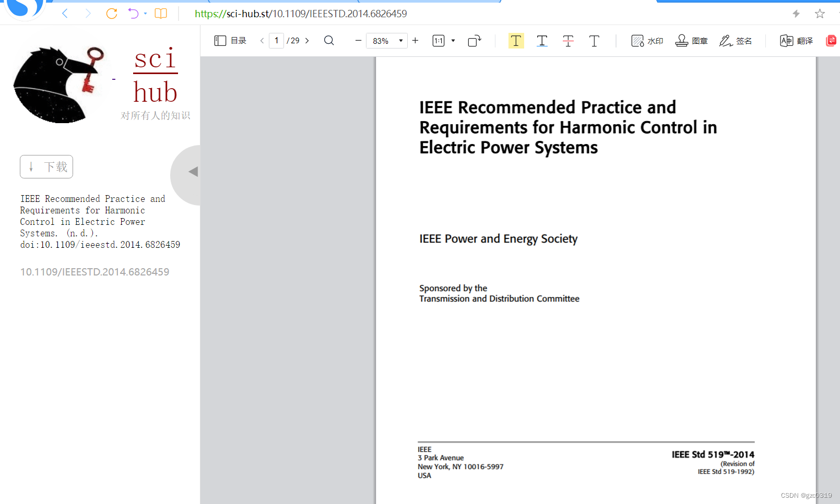840x504 pixels.
Task: Reload the page with the refresh icon
Action: (x=111, y=14)
